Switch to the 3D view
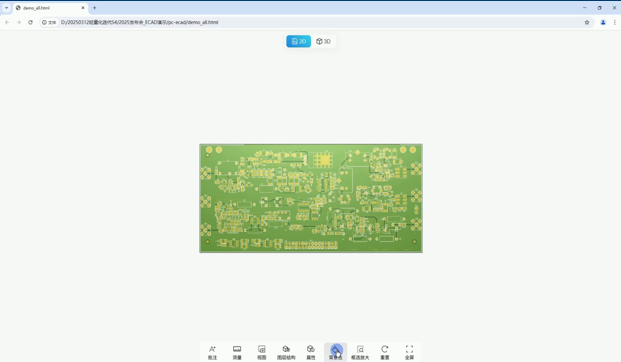 coord(323,41)
